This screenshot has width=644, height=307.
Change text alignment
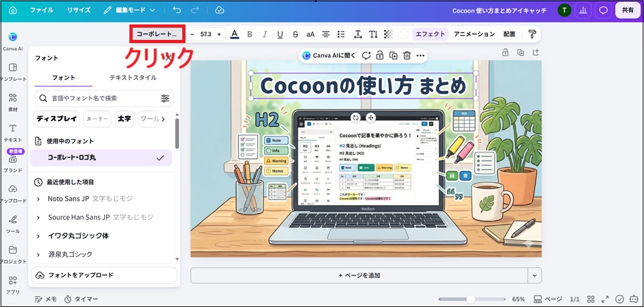(x=326, y=35)
